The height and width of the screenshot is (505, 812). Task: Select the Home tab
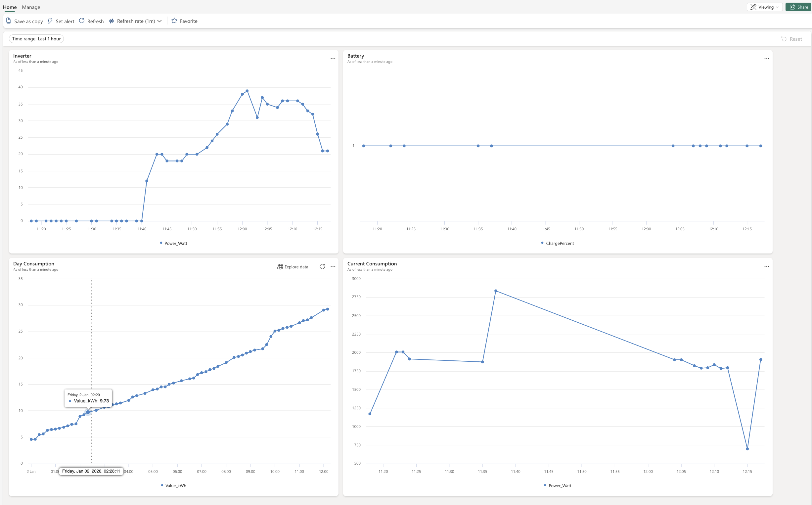click(x=10, y=7)
